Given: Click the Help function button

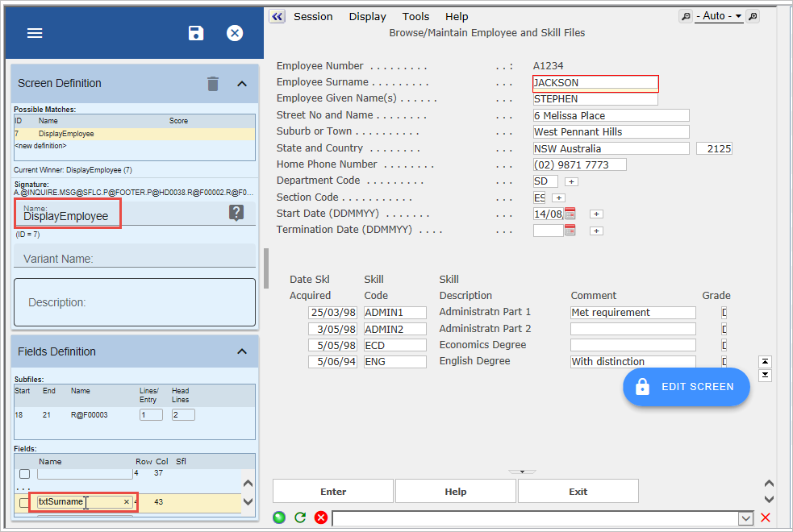Looking at the screenshot, I should [455, 492].
